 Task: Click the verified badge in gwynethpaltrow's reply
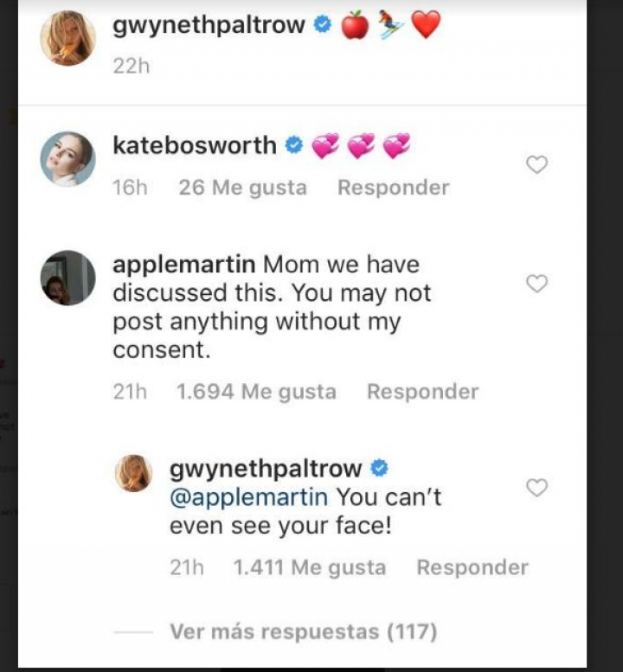(379, 469)
